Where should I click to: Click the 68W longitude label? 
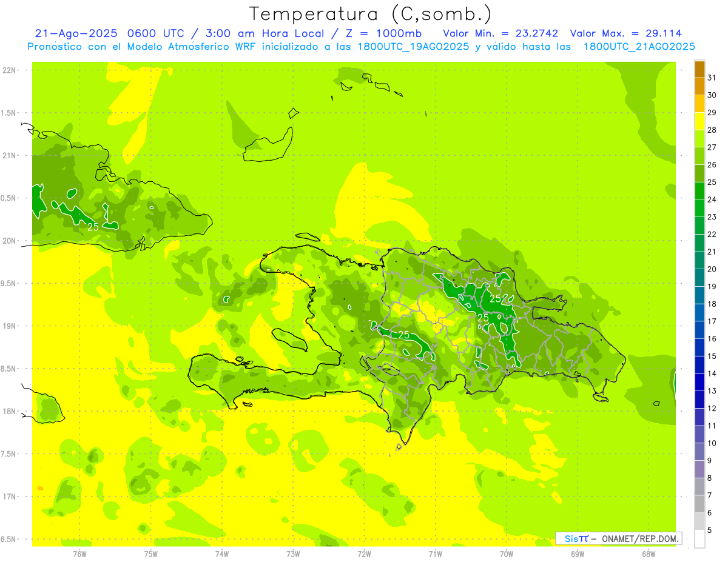point(648,554)
